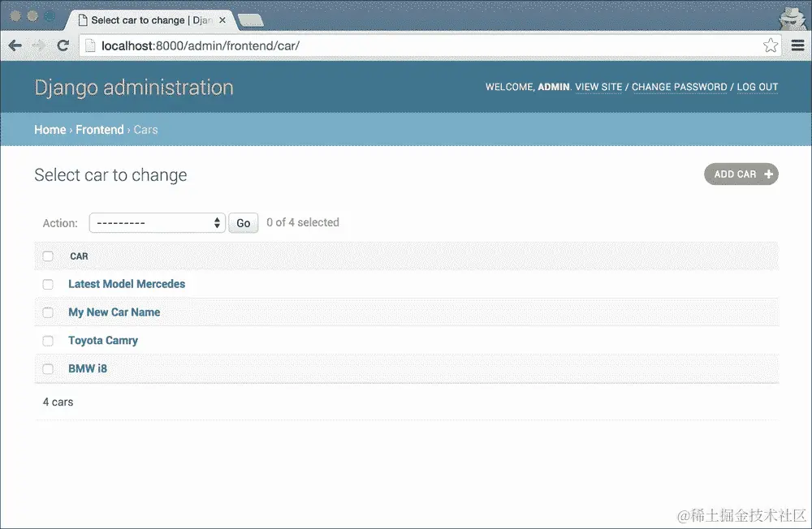The width and height of the screenshot is (812, 529).
Task: Click the Go button
Action: (244, 223)
